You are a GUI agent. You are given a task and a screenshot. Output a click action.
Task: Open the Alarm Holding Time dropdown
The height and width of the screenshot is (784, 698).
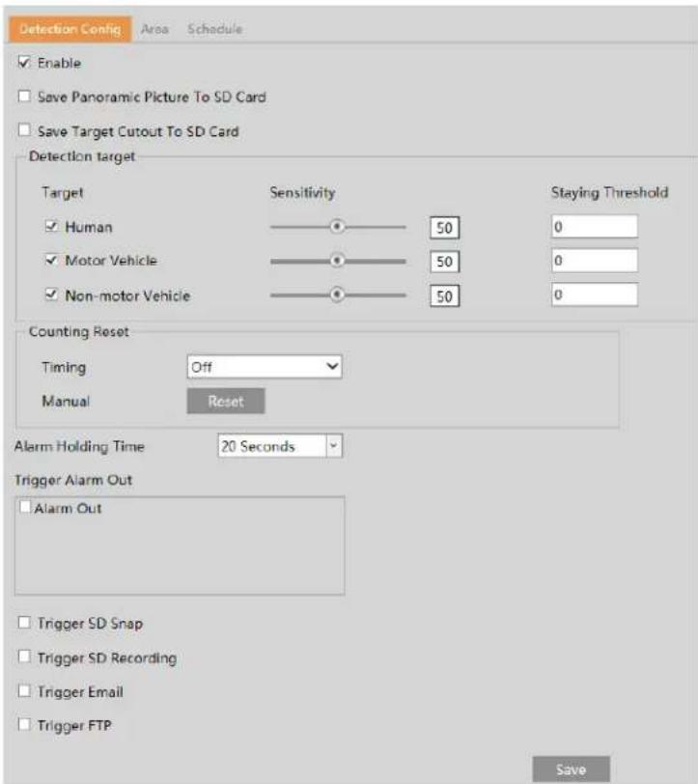pos(280,445)
